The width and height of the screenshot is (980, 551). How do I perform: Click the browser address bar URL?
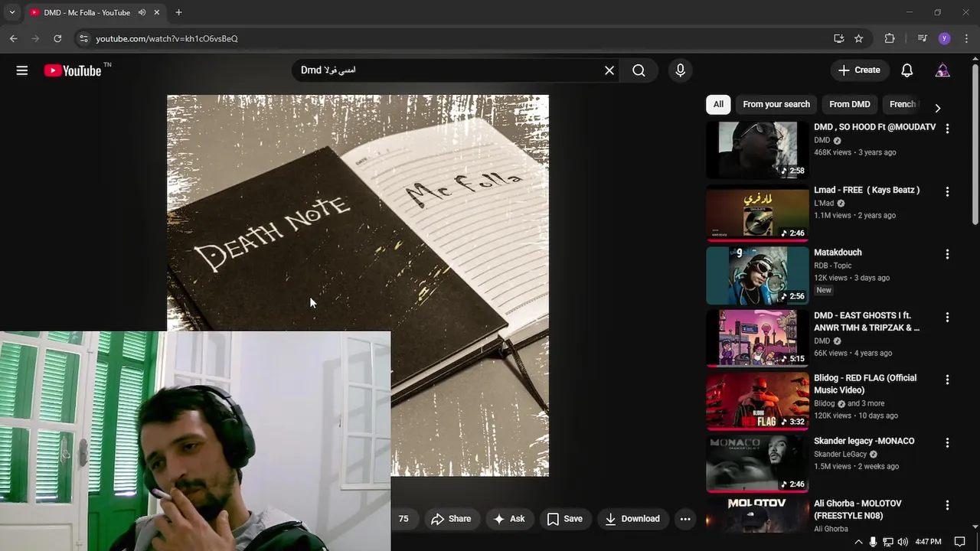click(167, 38)
